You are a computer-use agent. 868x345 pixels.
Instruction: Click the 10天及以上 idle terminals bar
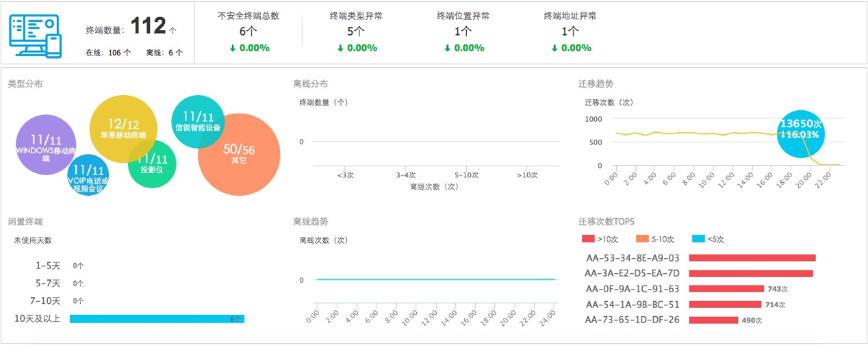157,319
